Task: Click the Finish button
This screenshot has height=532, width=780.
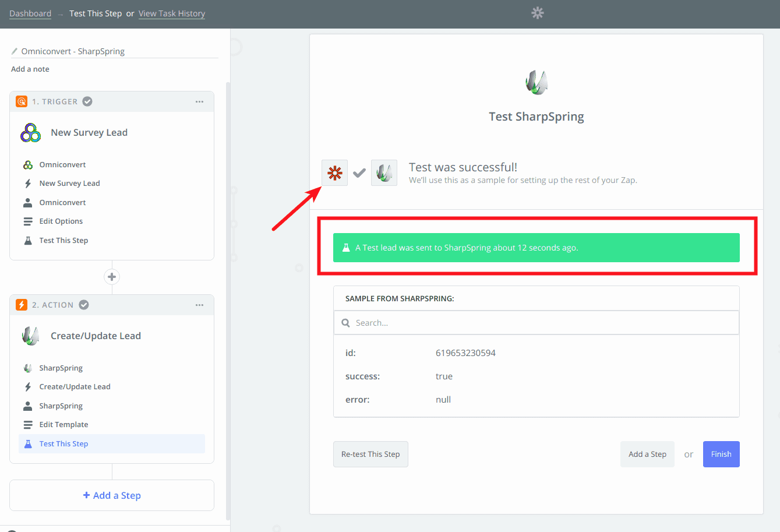Action: 721,453
